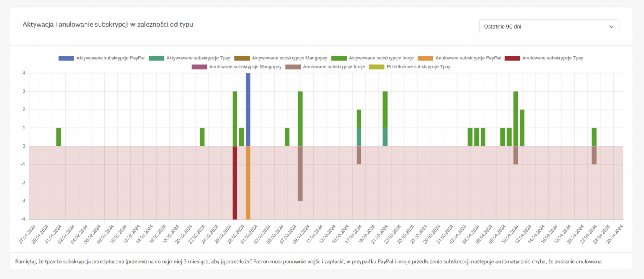Open the "Ostatnie 90 dni" period dropdown
This screenshot has height=279, width=644.
[x=549, y=27]
